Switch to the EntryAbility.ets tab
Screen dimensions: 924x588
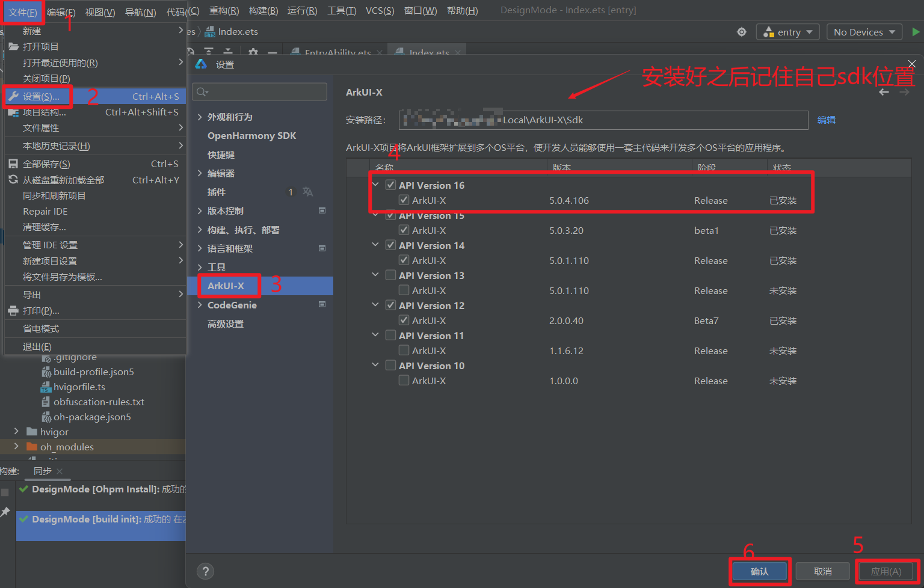pos(335,53)
